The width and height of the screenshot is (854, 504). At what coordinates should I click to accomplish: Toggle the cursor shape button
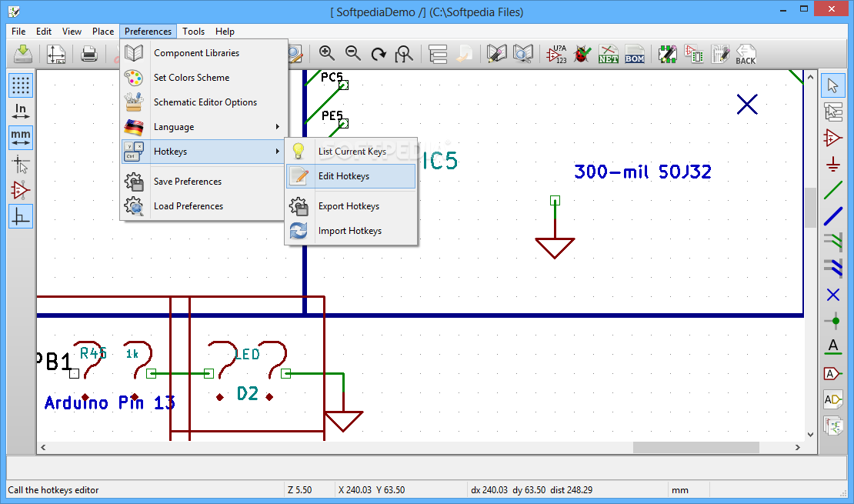click(21, 164)
